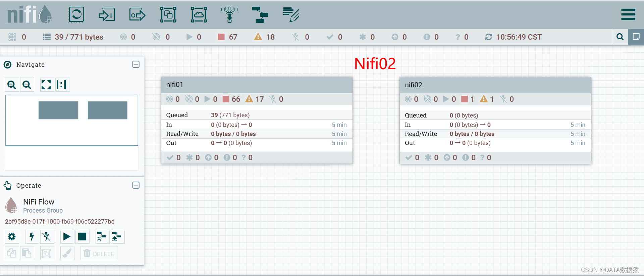Click the Paste icon in Operate
The height and width of the screenshot is (276, 644).
pos(27,253)
